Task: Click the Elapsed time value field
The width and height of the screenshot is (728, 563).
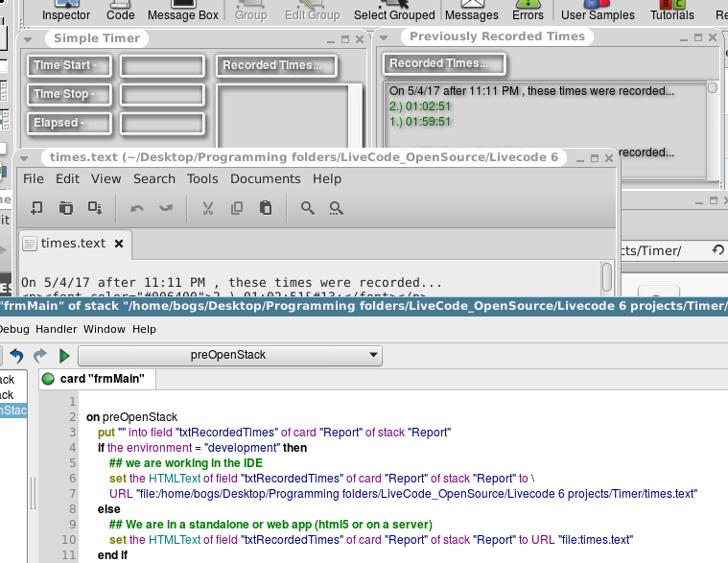Action: coord(161,124)
